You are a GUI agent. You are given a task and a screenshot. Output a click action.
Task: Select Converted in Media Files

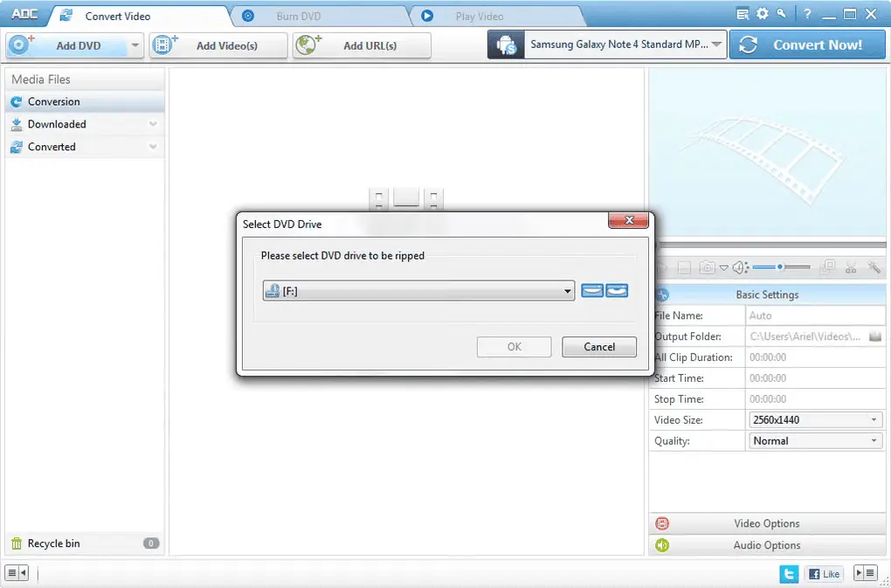coord(86,147)
